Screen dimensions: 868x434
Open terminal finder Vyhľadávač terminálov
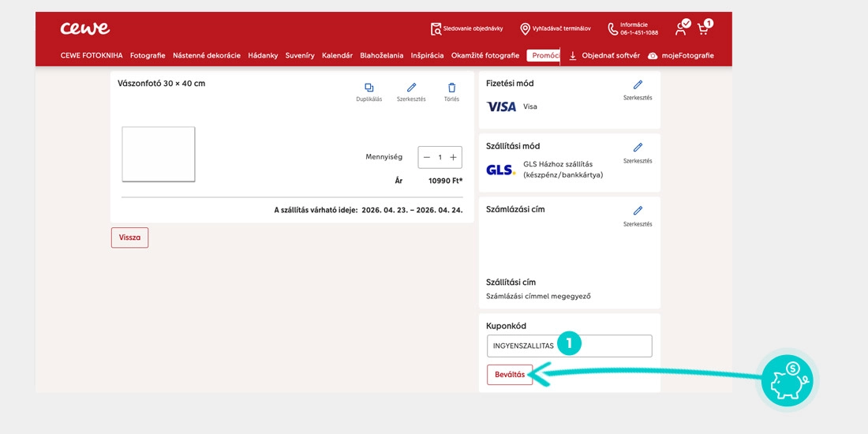coord(556,28)
